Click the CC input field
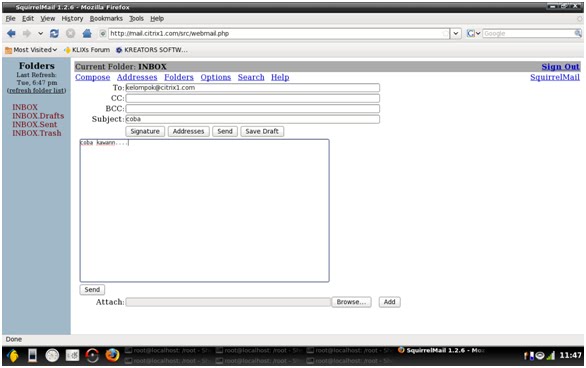The image size is (586, 368). pos(253,98)
